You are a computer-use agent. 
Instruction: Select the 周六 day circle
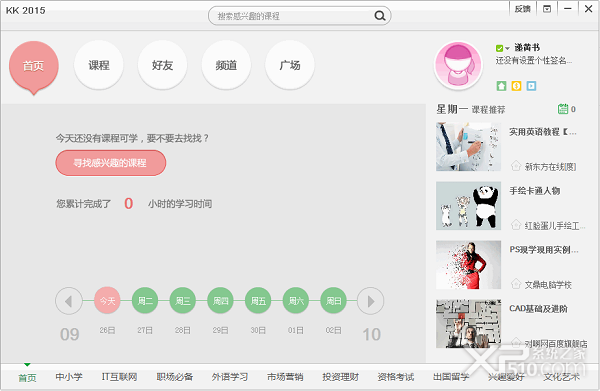(x=296, y=301)
